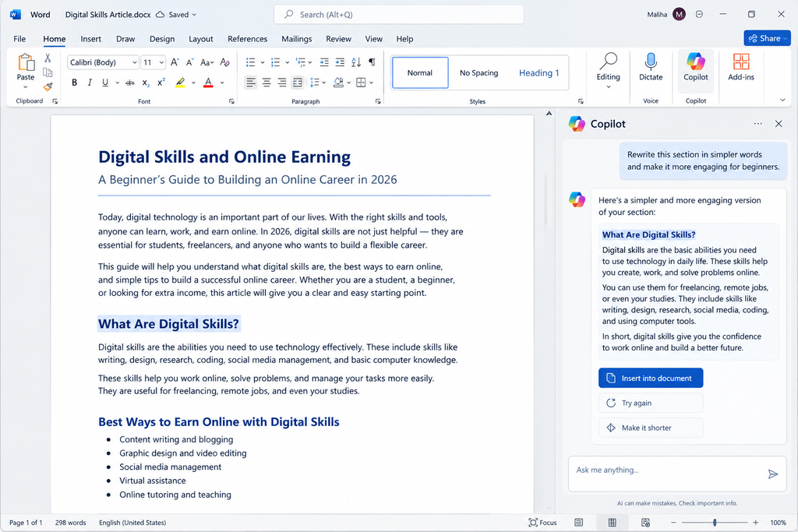
Task: Toggle Italic formatting
Action: click(x=90, y=83)
